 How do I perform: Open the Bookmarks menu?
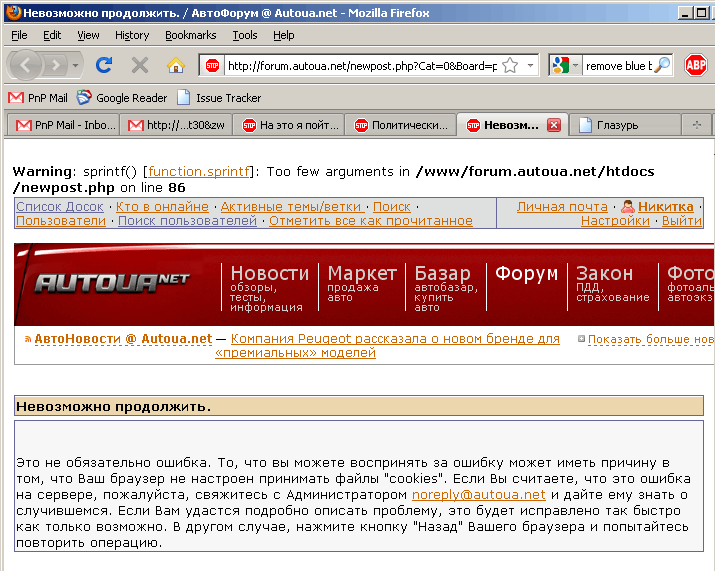pos(190,34)
